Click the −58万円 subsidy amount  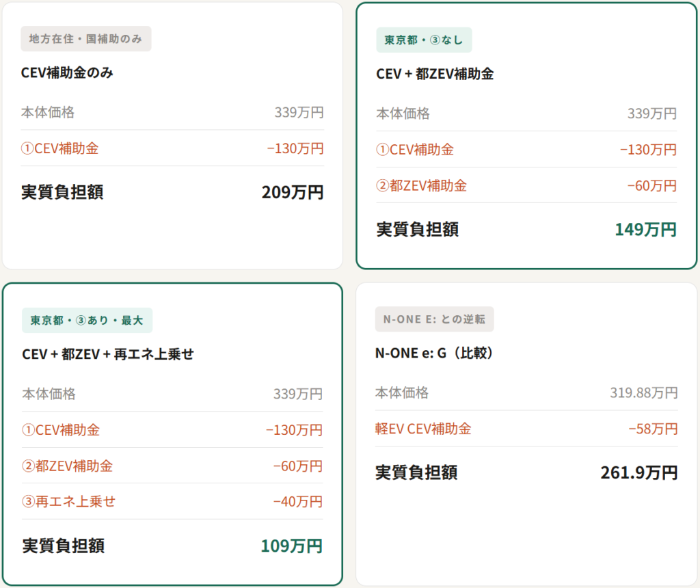pyautogui.click(x=653, y=429)
